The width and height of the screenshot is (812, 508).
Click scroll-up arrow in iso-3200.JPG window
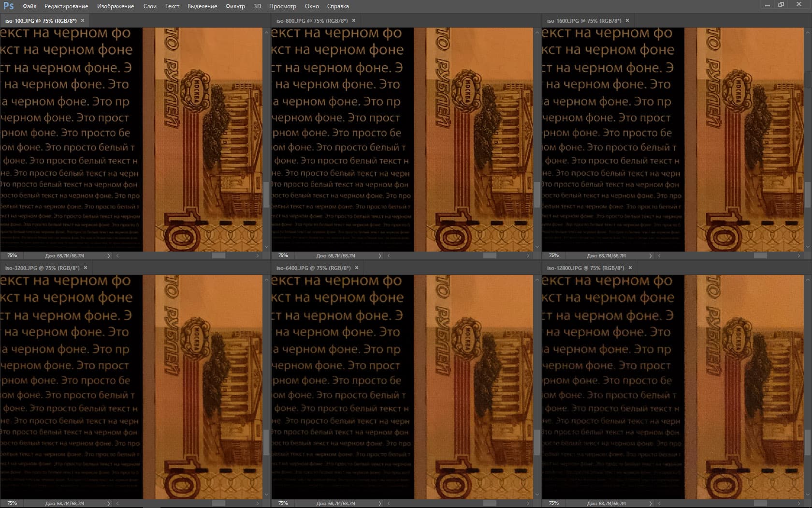coord(266,279)
